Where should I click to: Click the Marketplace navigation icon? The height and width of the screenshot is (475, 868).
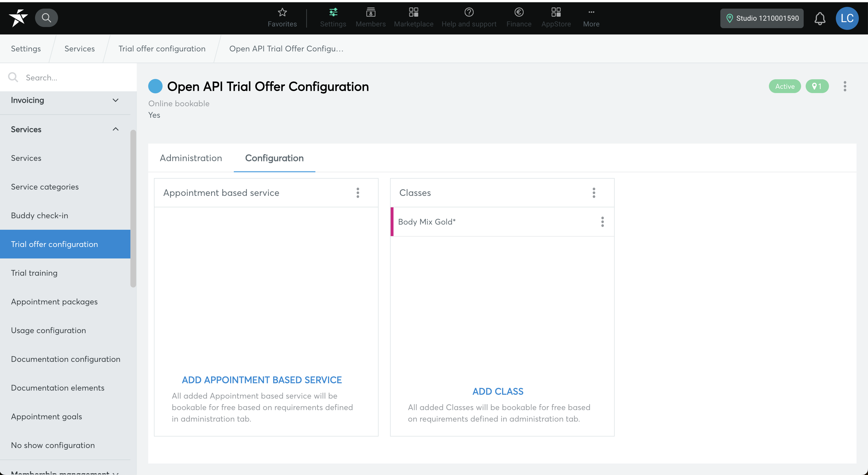pos(414,18)
